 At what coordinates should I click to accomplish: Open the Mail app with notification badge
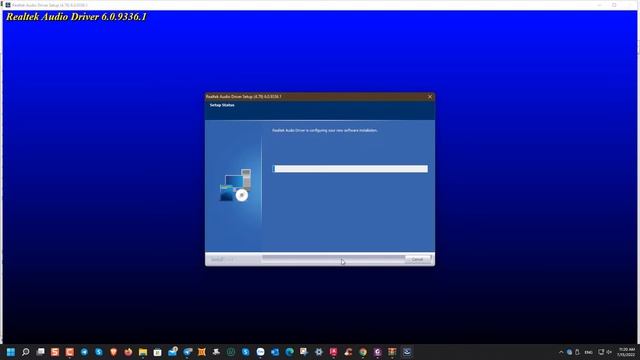point(172,352)
